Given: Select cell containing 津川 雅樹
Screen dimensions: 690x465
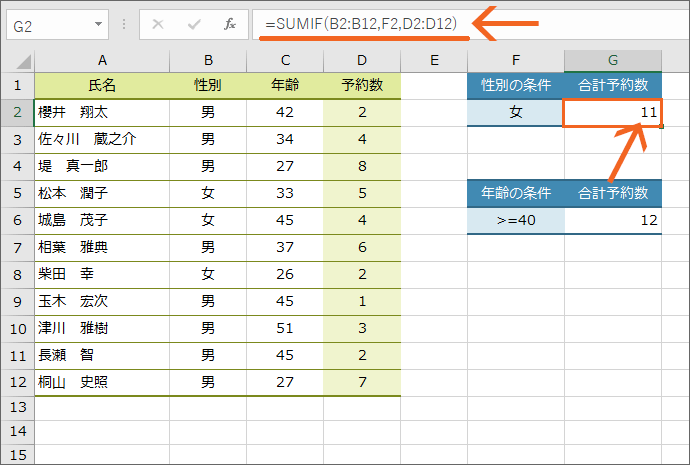Looking at the screenshot, I should tap(102, 329).
